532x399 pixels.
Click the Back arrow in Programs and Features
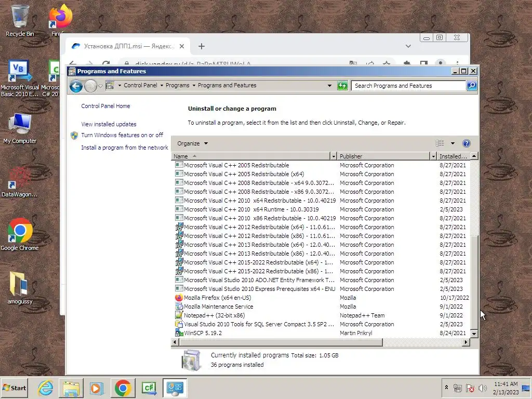[76, 86]
